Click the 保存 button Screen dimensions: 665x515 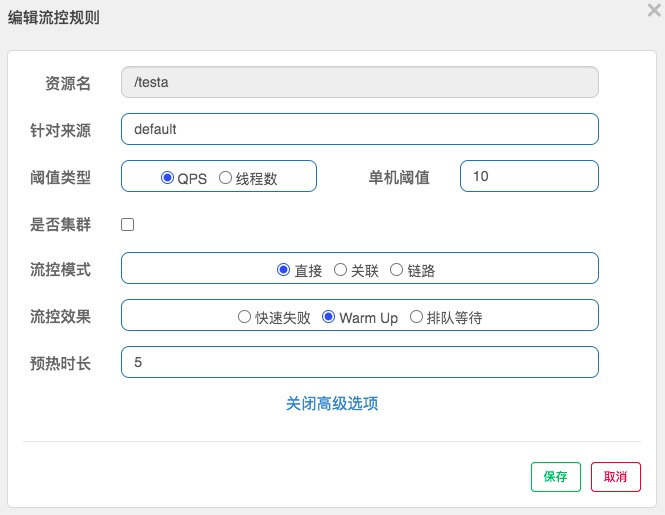[556, 477]
